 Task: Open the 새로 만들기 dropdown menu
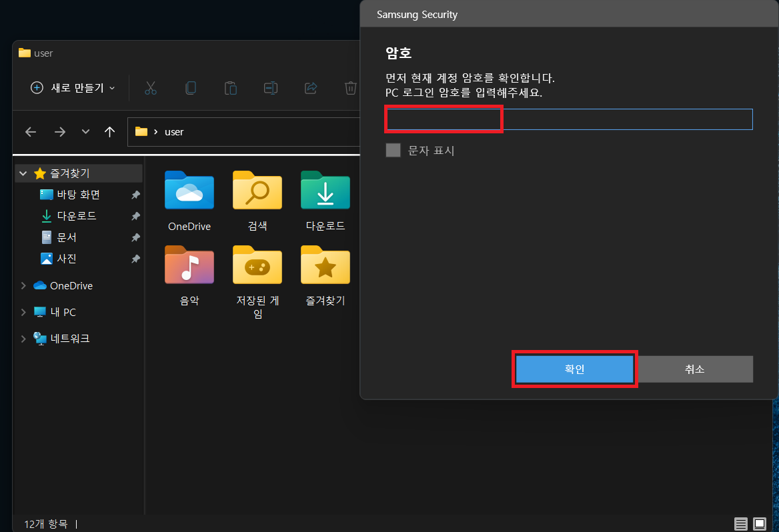[x=73, y=88]
